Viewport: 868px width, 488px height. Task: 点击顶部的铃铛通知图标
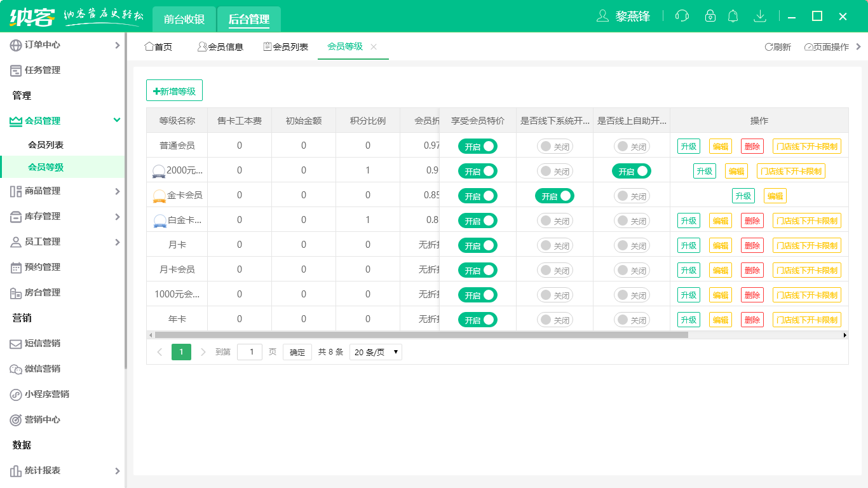[x=733, y=15]
